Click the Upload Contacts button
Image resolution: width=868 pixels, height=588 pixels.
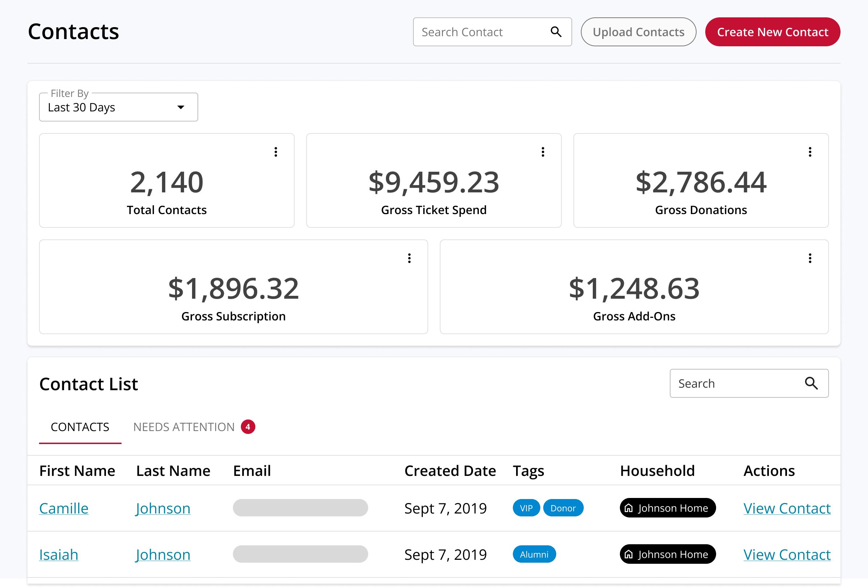(x=638, y=32)
